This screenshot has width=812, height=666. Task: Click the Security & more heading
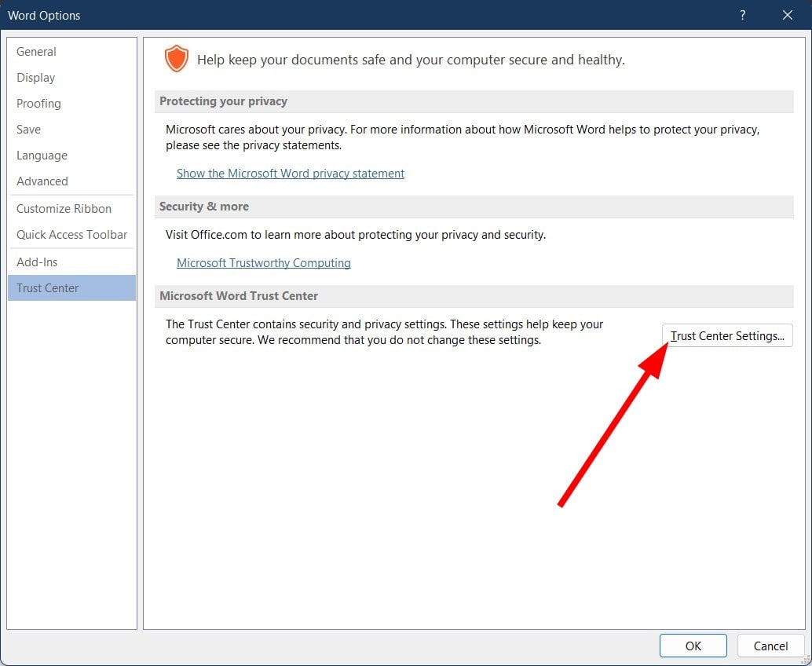point(204,207)
